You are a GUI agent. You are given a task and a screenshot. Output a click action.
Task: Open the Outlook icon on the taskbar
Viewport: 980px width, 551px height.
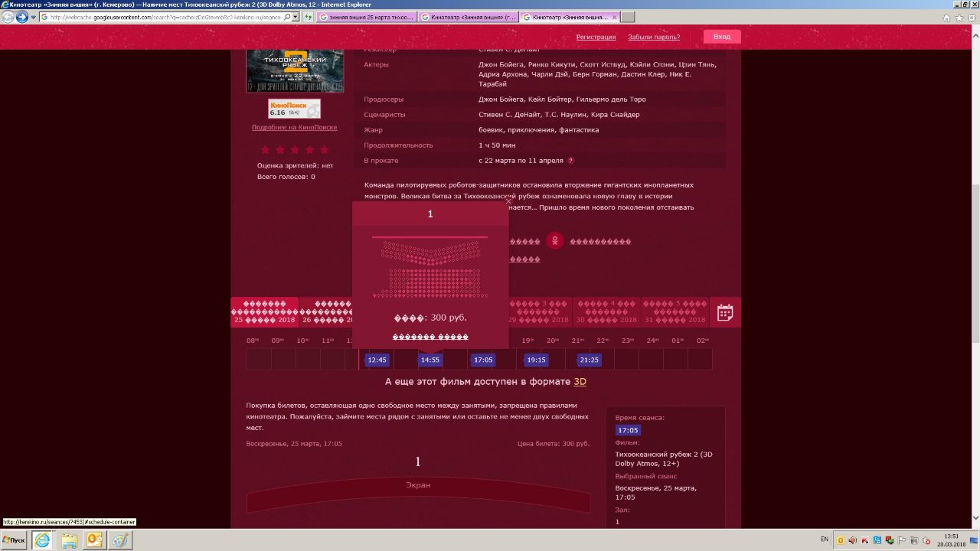(x=95, y=540)
